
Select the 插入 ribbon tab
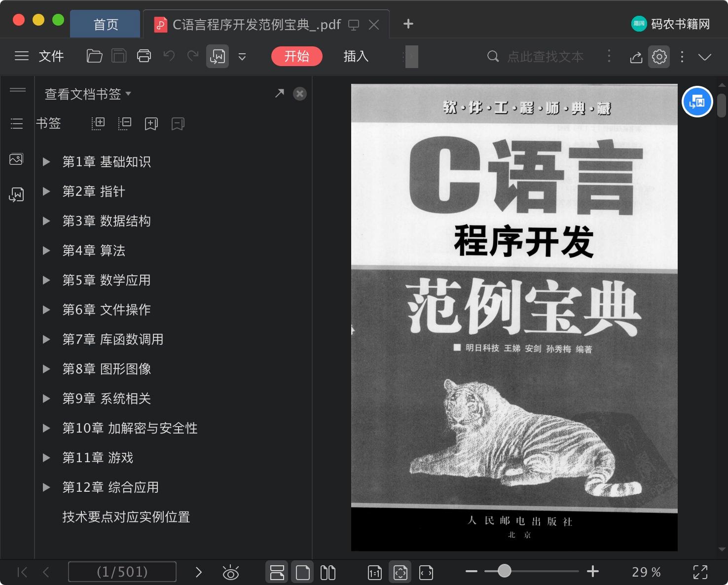click(356, 56)
